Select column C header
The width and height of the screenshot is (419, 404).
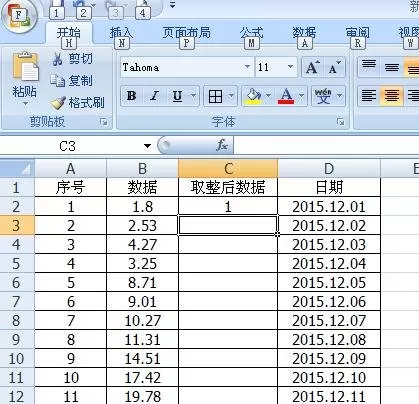click(228, 168)
